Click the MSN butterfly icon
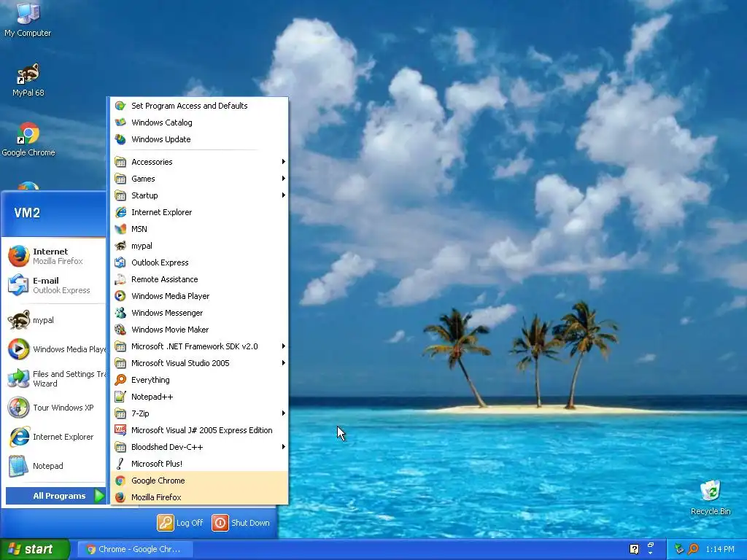The width and height of the screenshot is (747, 560). (x=120, y=229)
